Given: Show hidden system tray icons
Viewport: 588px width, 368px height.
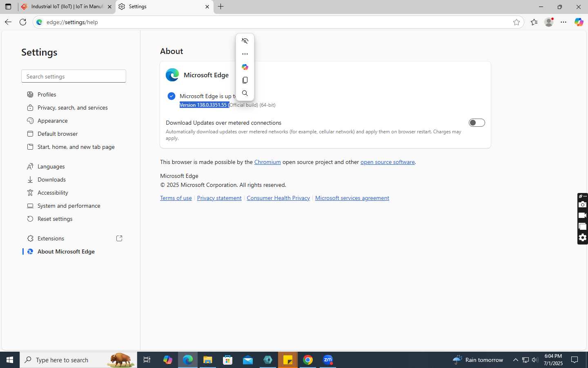Looking at the screenshot, I should [515, 360].
